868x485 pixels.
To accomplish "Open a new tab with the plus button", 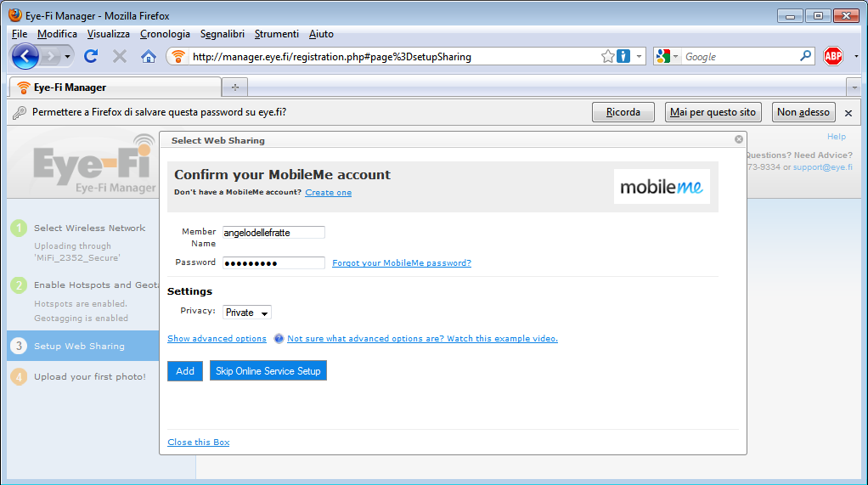I will click(234, 87).
